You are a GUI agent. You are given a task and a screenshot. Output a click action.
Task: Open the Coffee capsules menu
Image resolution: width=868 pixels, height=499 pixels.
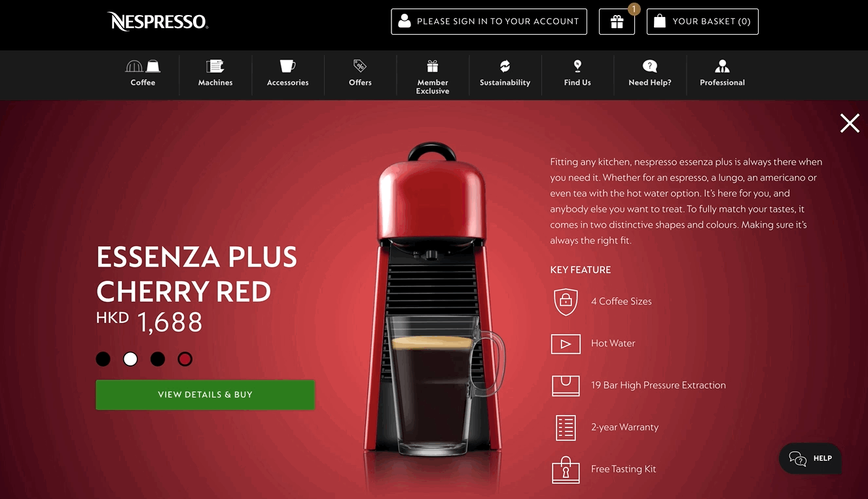tap(143, 73)
